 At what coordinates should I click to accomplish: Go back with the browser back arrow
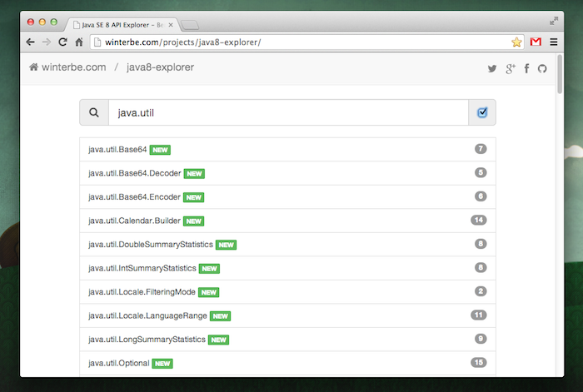point(30,42)
